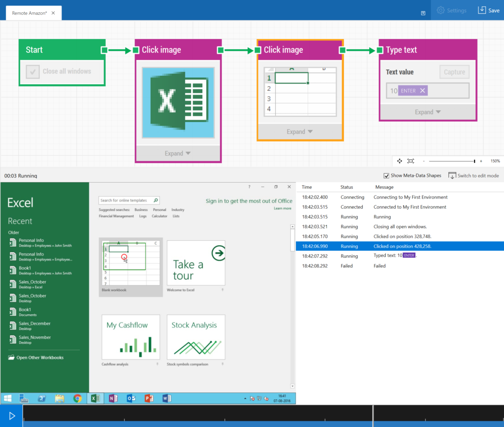Open OneNote from the remote taskbar
The width and height of the screenshot is (504, 427).
click(x=113, y=398)
